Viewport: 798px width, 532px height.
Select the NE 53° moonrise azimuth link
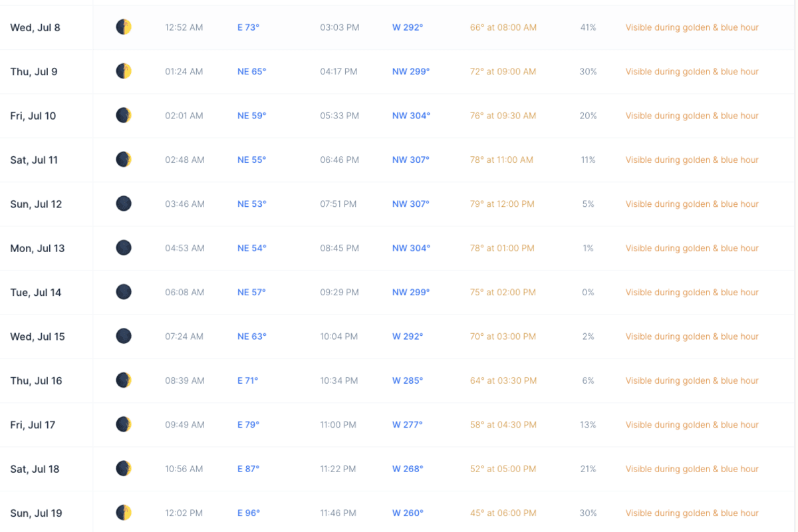pyautogui.click(x=251, y=204)
